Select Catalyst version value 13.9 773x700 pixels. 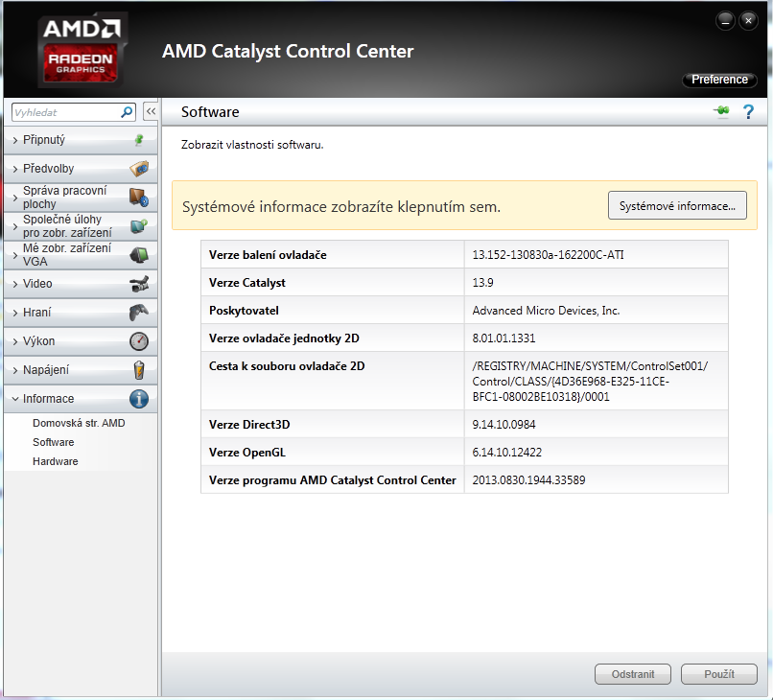tap(482, 283)
